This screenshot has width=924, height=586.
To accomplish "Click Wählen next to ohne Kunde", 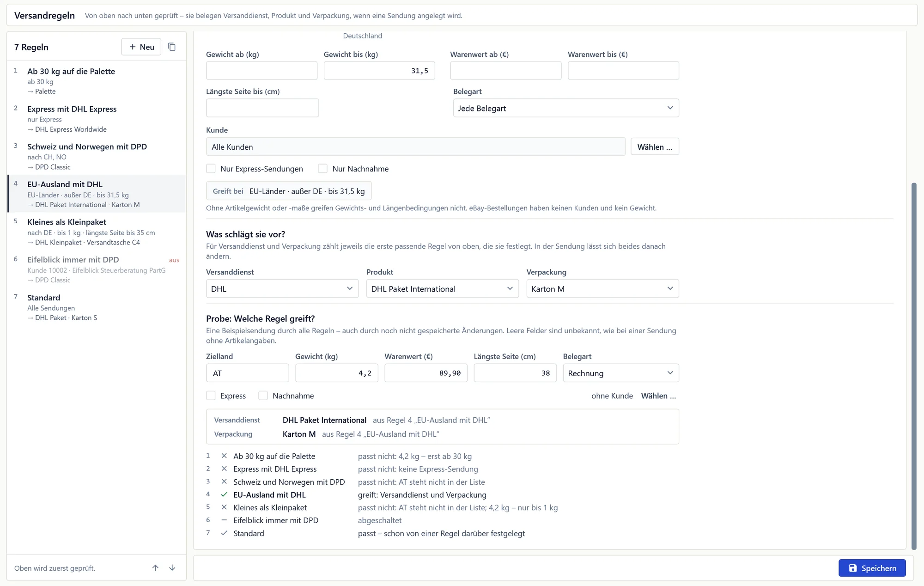I will point(658,396).
